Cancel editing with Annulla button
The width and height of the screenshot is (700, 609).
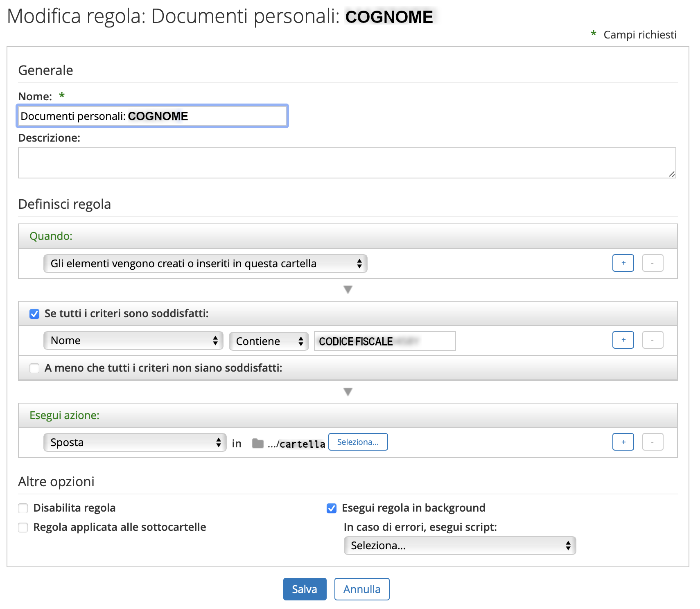click(x=361, y=589)
